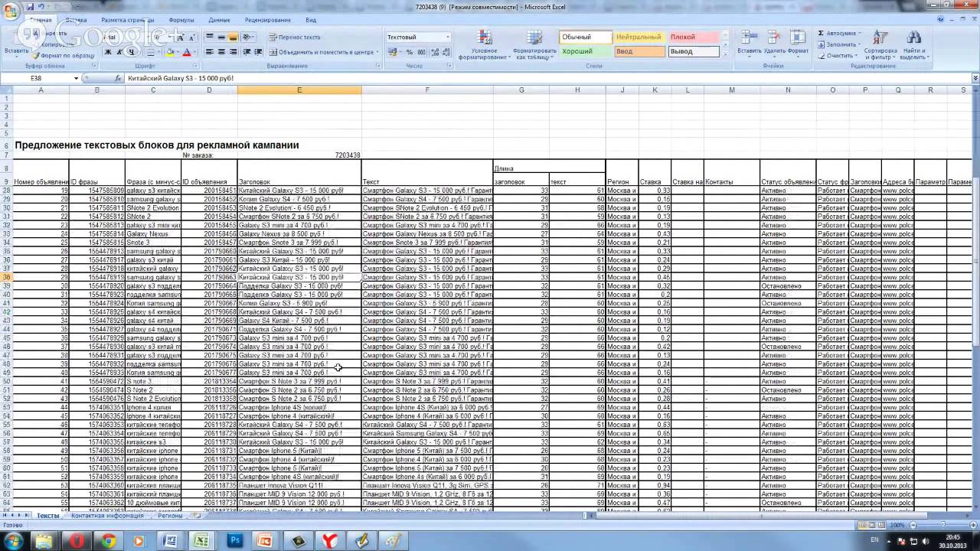Screen dimensions: 980x551
Task: Click Формат по образцу painter
Action: click(63, 55)
